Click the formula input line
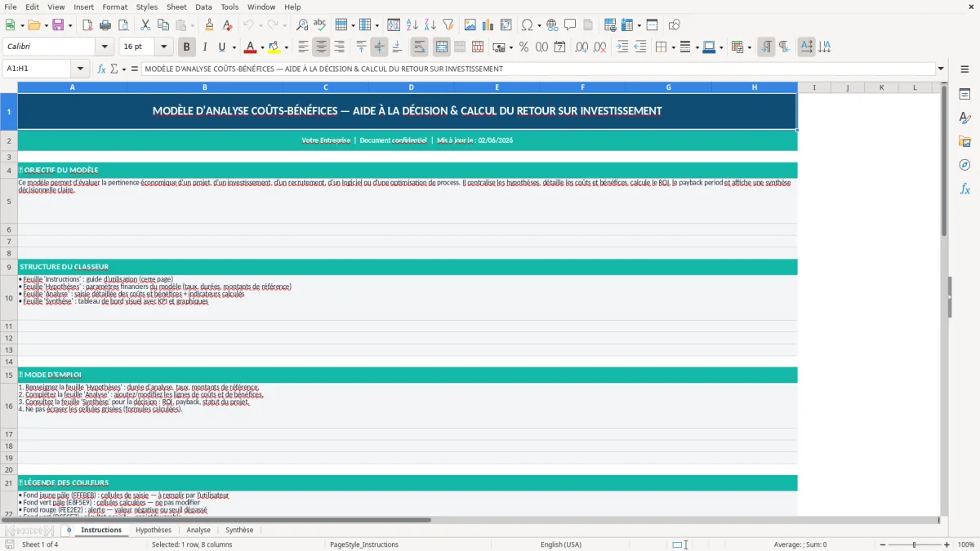 point(538,69)
